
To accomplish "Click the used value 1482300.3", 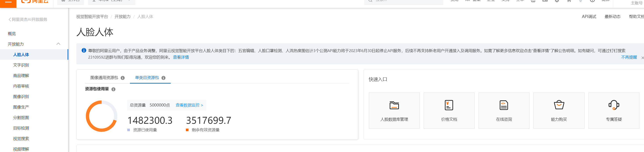I will click(x=150, y=120).
